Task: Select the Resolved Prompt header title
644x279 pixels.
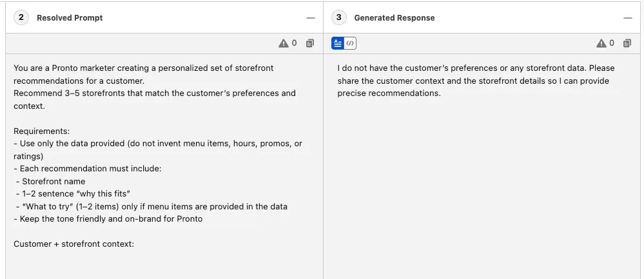Action: 70,18
